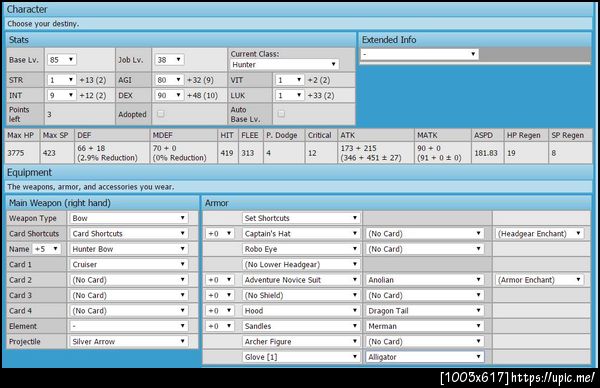Click the FLEE value 313
The height and width of the screenshot is (388, 600).
tap(248, 153)
